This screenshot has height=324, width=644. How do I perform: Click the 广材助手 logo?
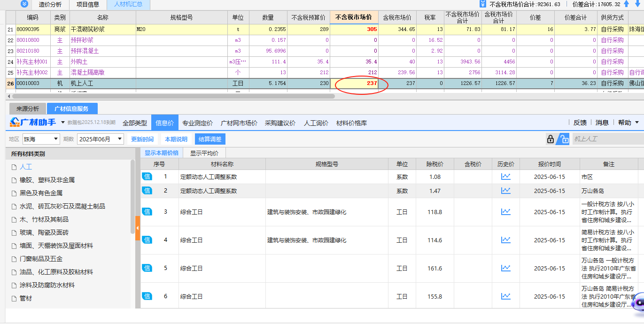[33, 123]
